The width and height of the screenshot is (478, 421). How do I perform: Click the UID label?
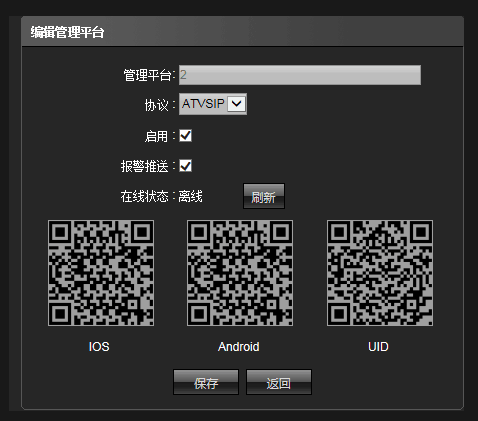[x=378, y=347]
